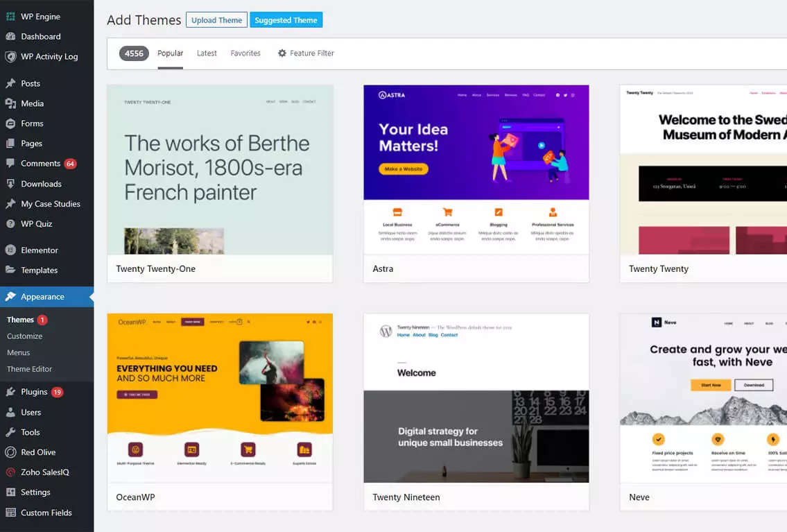
Task: Click the Comments bubble icon
Action: 10,163
